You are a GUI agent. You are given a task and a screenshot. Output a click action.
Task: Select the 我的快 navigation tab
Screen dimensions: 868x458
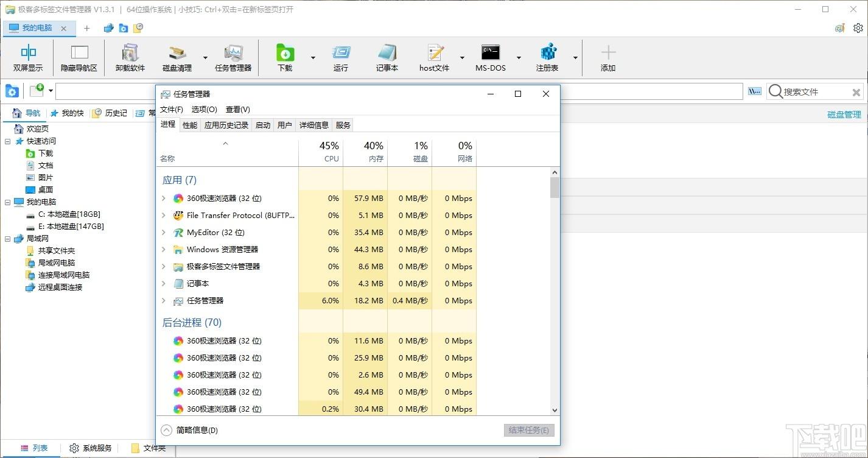67,113
